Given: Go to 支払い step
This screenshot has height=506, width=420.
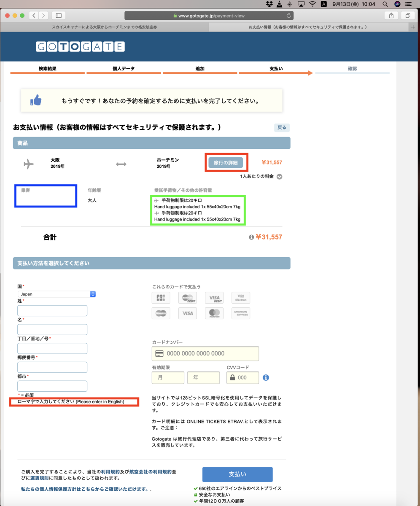Looking at the screenshot, I should coord(276,69).
